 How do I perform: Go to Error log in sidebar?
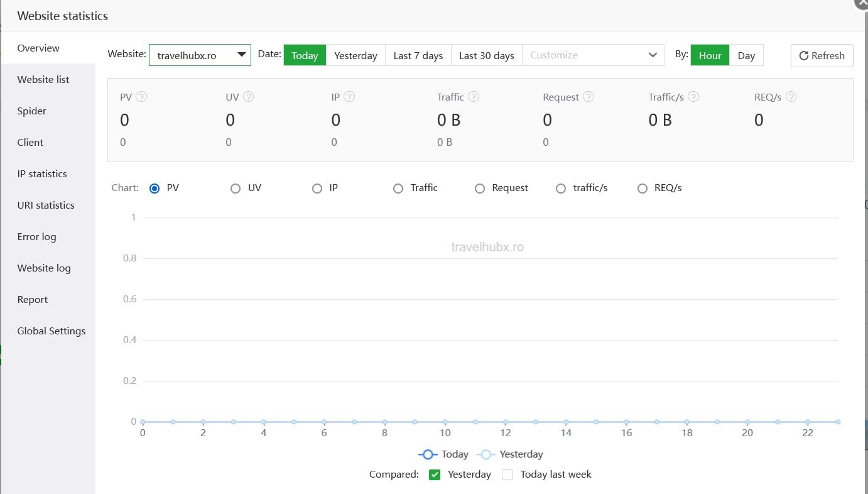tap(36, 237)
